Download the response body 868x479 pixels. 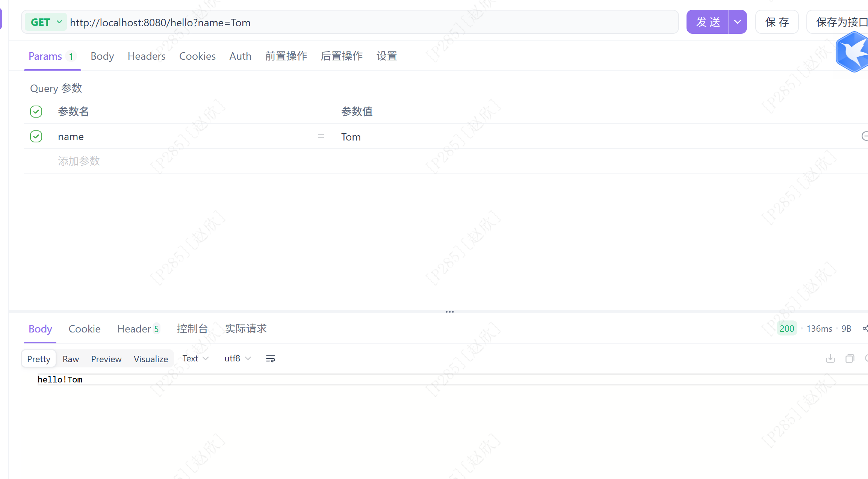[830, 359]
